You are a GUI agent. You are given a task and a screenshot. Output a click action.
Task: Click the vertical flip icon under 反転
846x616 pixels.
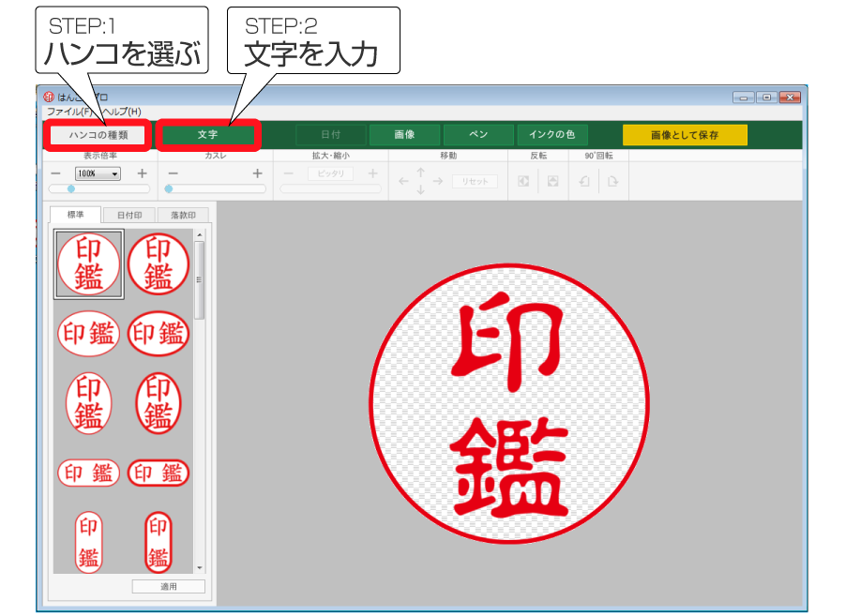(554, 181)
